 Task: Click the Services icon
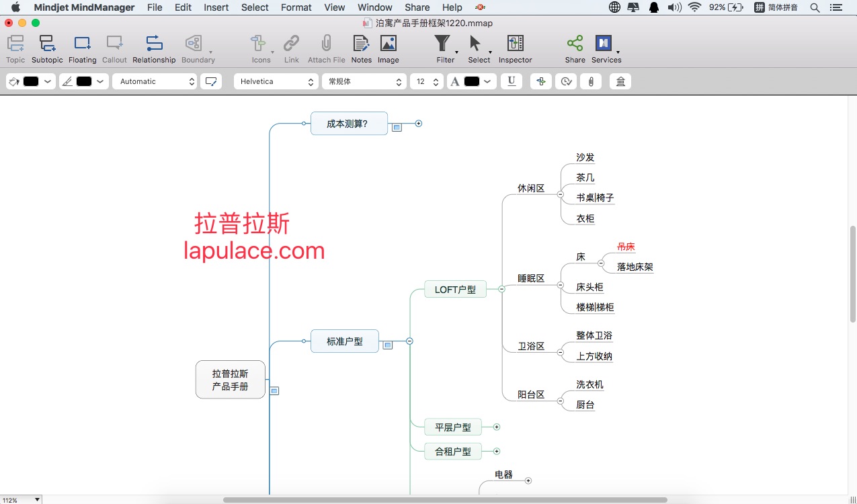click(x=603, y=44)
